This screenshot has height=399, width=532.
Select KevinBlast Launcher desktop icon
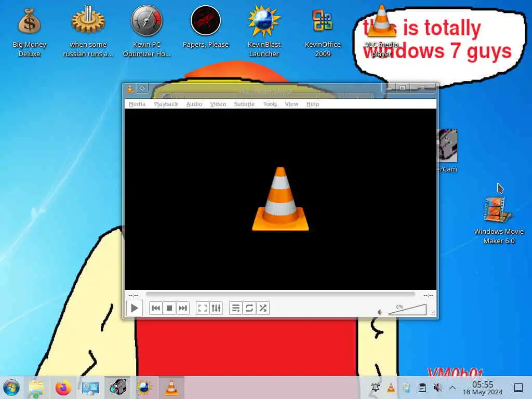pyautogui.click(x=264, y=31)
